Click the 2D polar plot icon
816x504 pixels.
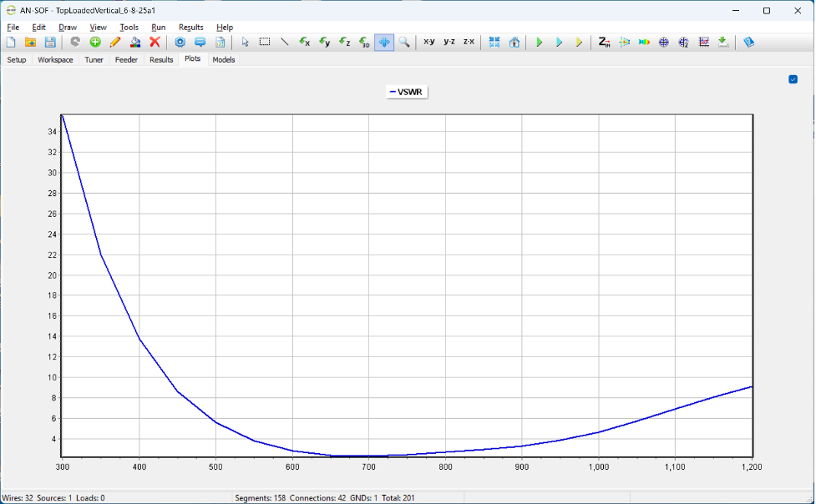pos(684,42)
